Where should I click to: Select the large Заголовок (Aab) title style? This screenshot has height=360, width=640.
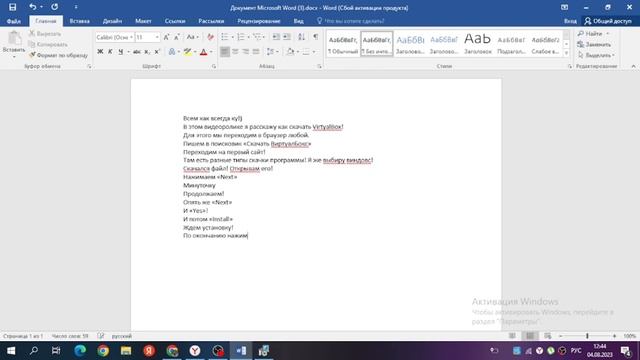(x=478, y=44)
